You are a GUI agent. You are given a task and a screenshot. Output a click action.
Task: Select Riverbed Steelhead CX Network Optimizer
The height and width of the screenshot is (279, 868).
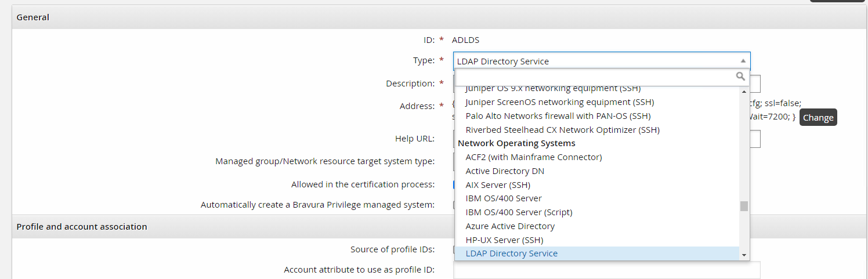[x=562, y=130]
